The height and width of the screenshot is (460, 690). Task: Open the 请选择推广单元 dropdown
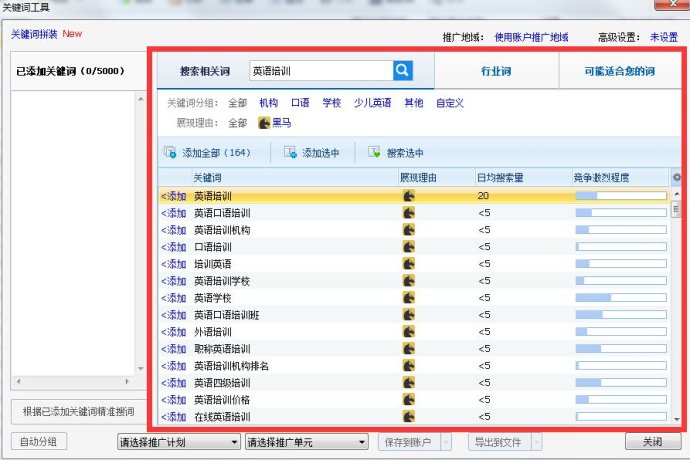[306, 442]
